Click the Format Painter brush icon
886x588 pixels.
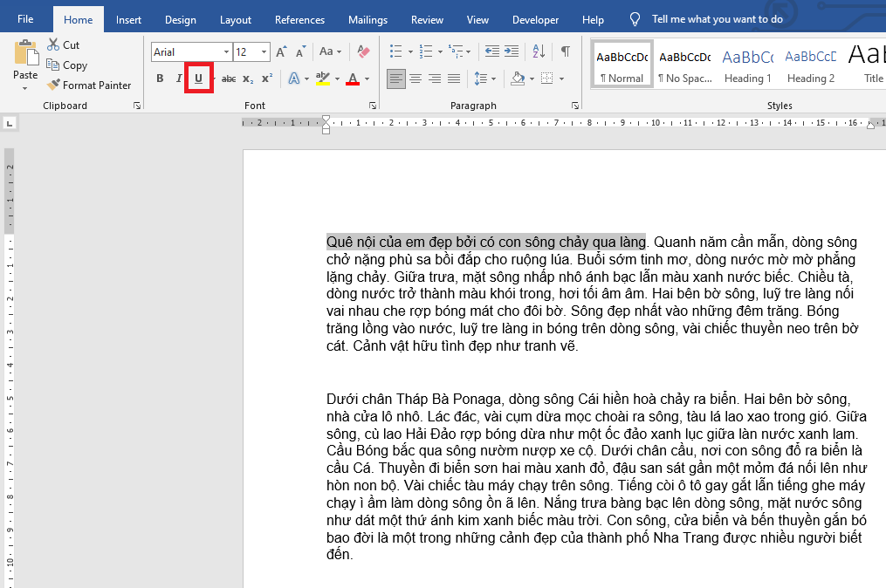pos(53,85)
